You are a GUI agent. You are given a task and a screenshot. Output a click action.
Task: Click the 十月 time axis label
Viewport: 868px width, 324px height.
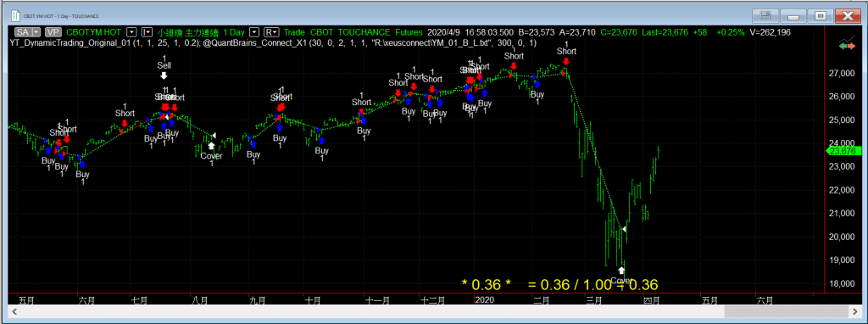pyautogui.click(x=314, y=300)
